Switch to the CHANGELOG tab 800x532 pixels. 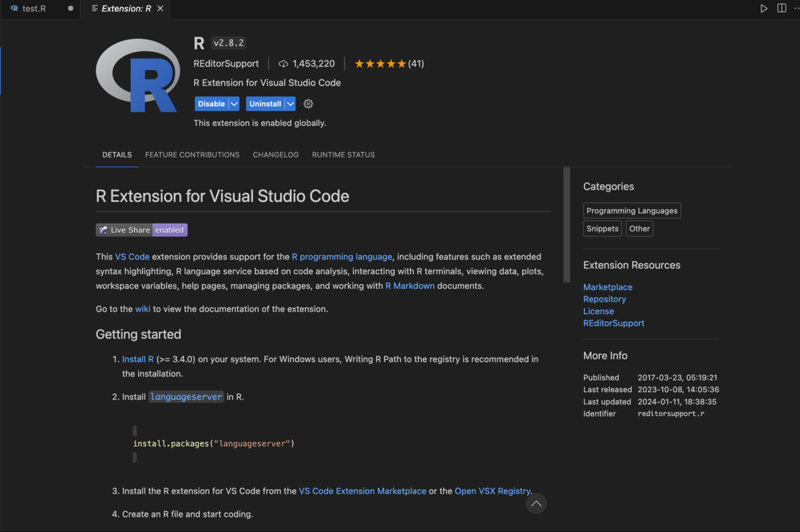(275, 155)
